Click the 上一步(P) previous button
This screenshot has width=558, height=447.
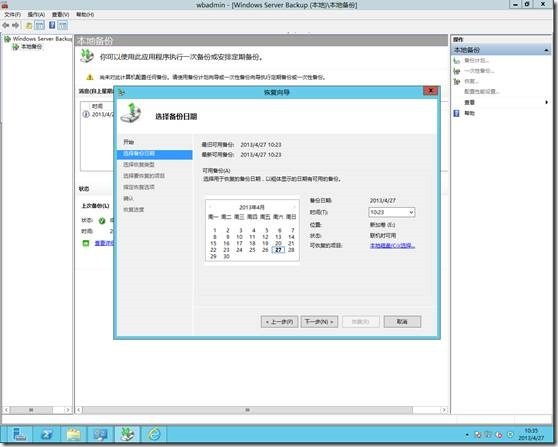pyautogui.click(x=279, y=322)
